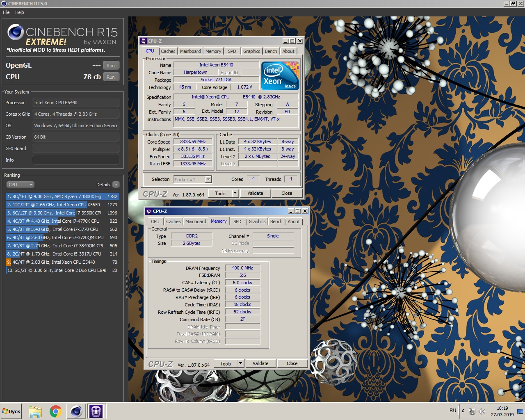This screenshot has height=420, width=525.
Task: Launch Google Chrome from taskbar
Action: coord(56,411)
